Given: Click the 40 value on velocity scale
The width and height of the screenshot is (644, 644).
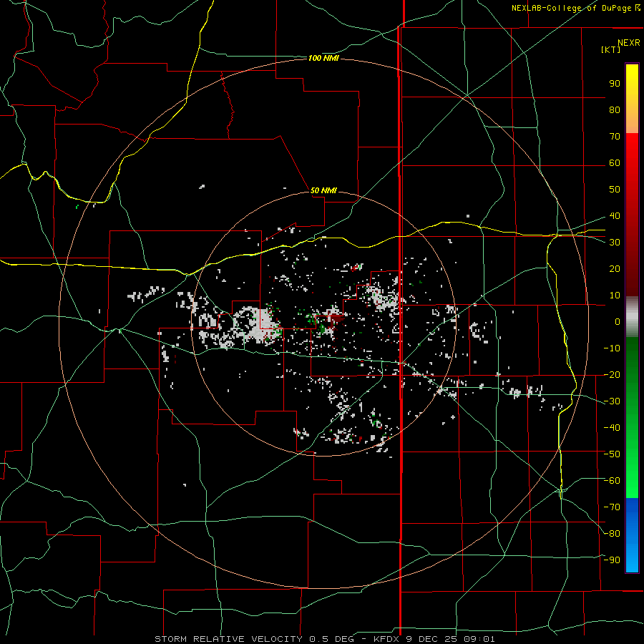Looking at the screenshot, I should click(x=615, y=215).
